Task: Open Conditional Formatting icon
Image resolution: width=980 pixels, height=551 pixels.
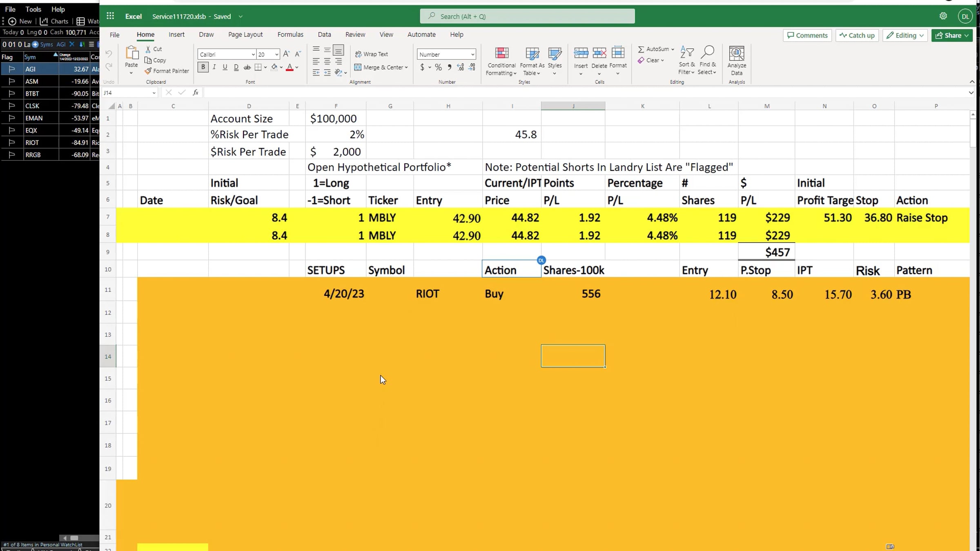Action: [502, 53]
